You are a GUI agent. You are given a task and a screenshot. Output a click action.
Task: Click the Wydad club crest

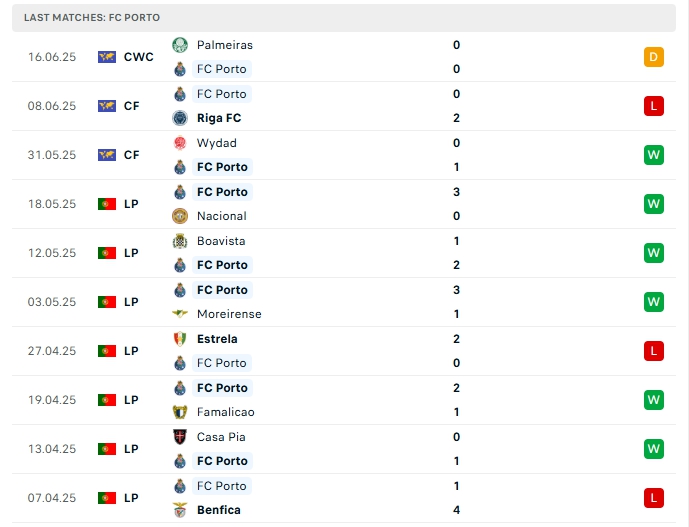(180, 143)
